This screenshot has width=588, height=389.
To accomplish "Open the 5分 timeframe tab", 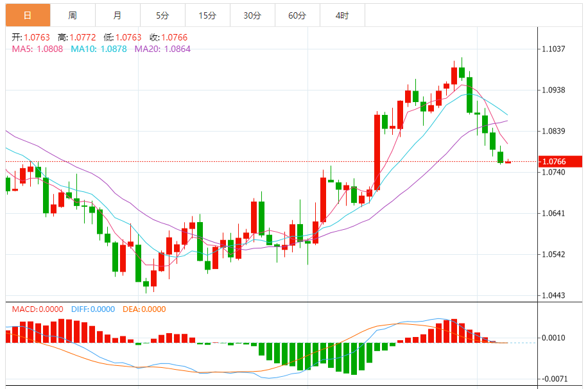I will 163,15.
